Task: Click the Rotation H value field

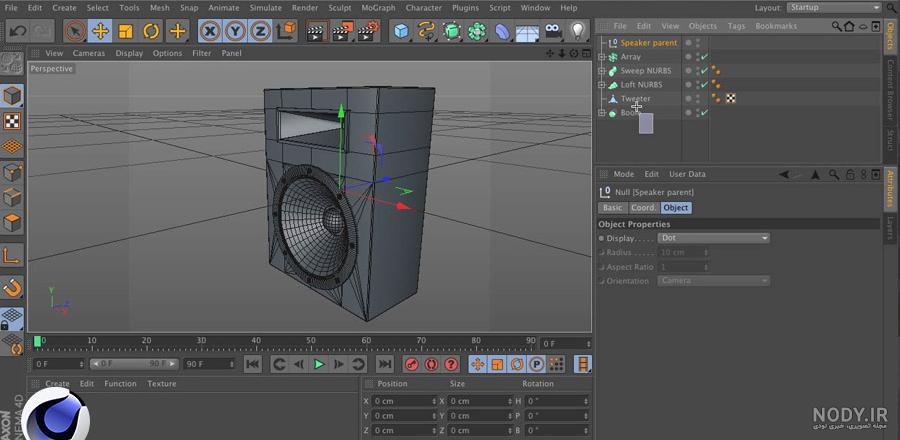Action: [557, 401]
